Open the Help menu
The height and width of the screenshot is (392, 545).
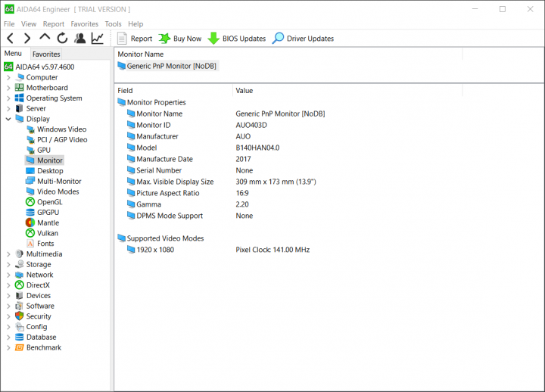point(135,24)
